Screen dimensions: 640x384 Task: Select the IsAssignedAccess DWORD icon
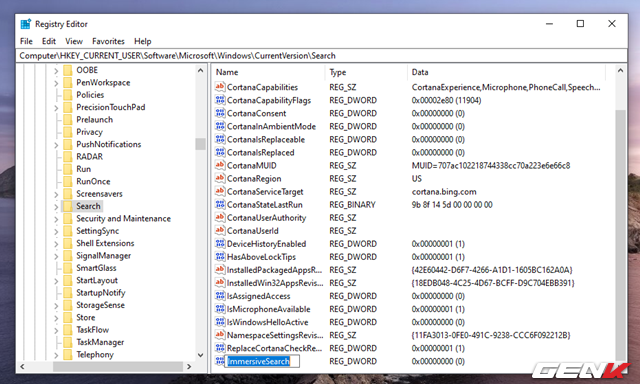coord(220,296)
